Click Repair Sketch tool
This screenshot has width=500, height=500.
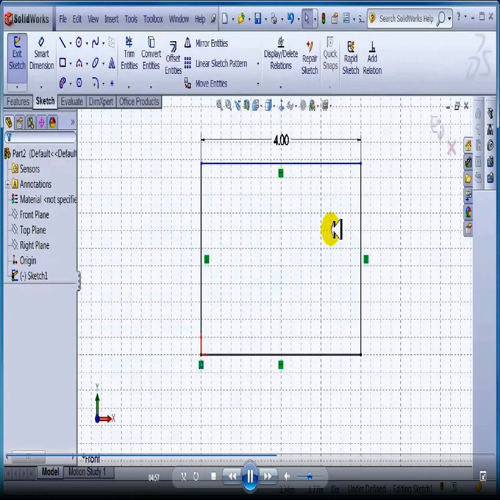click(x=310, y=58)
